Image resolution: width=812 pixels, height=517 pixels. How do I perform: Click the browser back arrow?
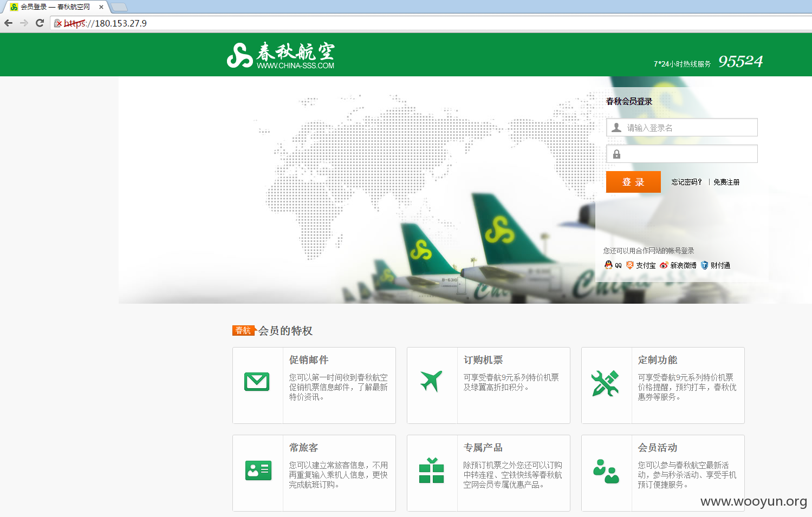click(8, 23)
